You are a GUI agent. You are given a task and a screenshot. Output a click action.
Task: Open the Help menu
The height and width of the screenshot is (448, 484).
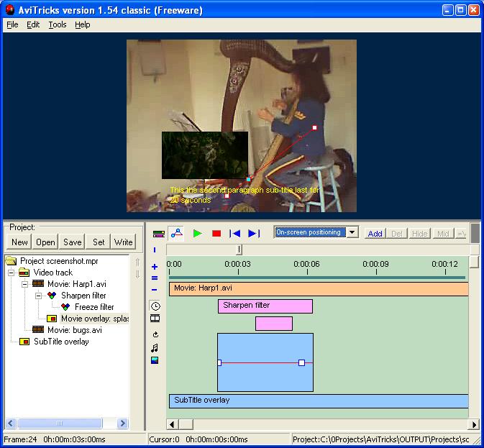[83, 24]
